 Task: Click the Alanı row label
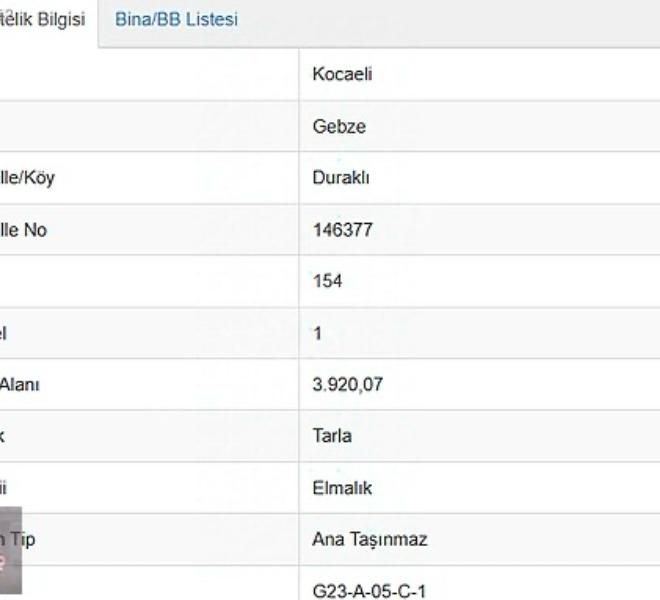pyautogui.click(x=19, y=384)
